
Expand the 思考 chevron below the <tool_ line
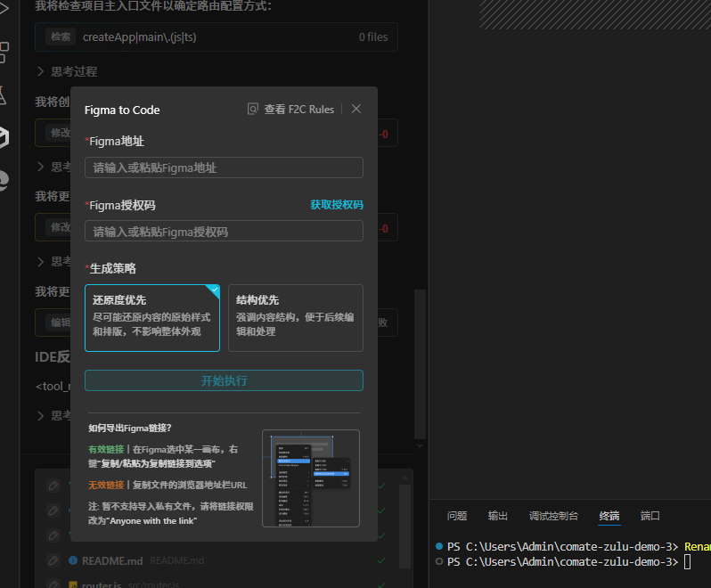click(x=40, y=416)
